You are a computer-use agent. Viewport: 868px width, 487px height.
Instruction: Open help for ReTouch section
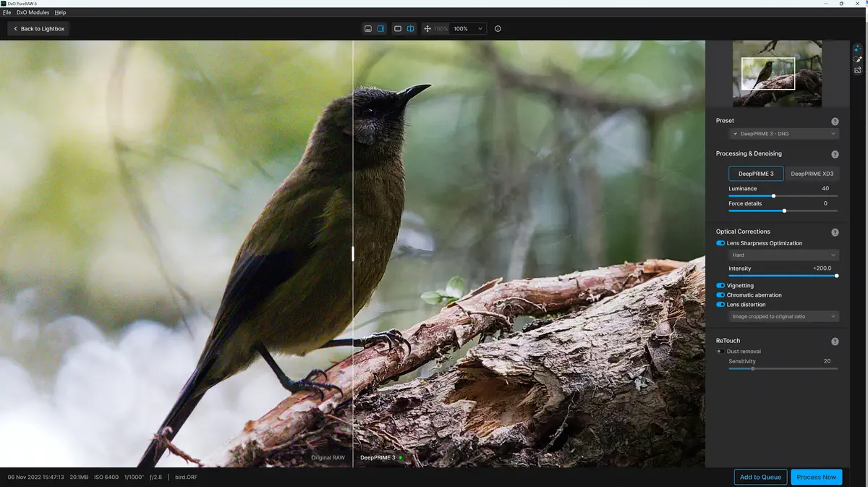click(835, 342)
